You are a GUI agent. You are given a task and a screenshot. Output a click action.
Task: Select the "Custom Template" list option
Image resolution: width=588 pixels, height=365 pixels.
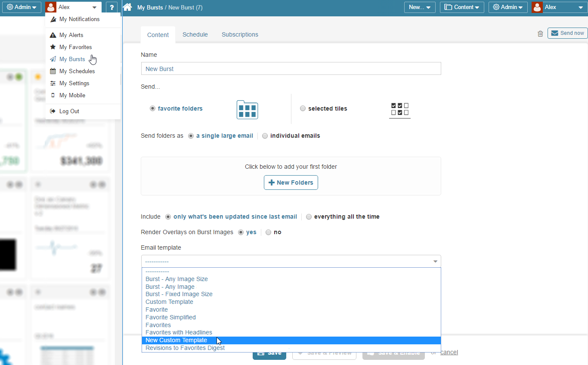tap(291, 302)
